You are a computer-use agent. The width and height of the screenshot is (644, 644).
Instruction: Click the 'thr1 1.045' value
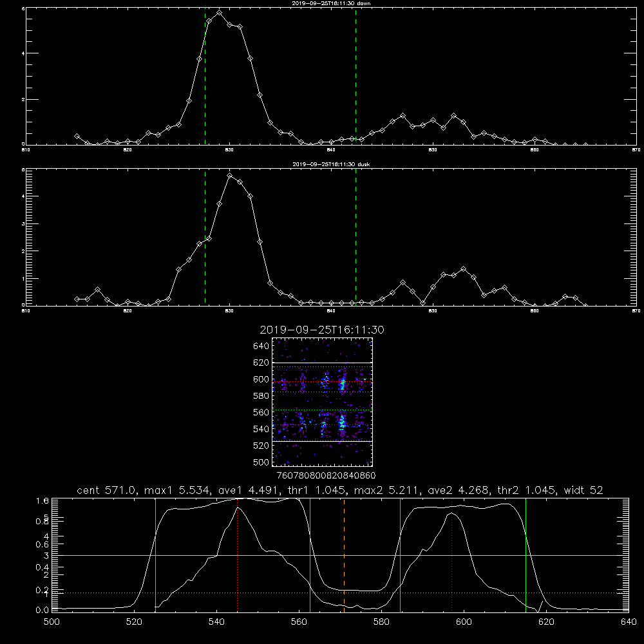click(317, 490)
